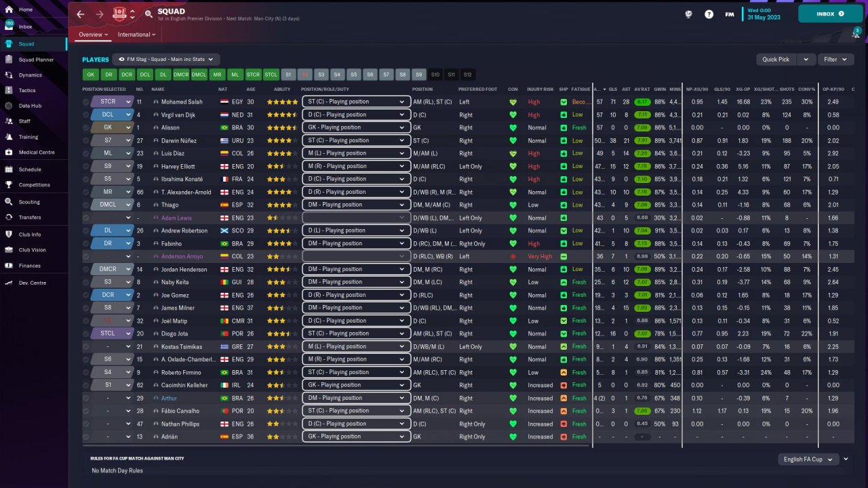Open Training sidebar icon
The height and width of the screenshot is (488, 868).
pos(9,137)
